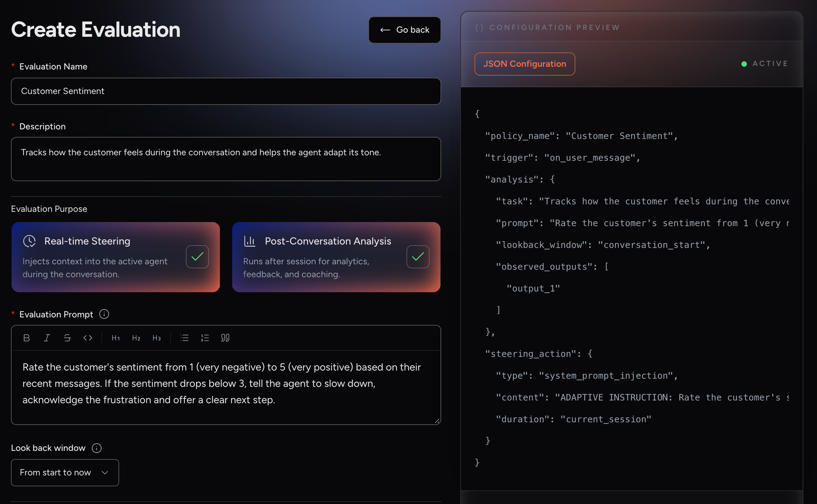Click the Evaluation Purpose label
Viewport: 817px width, 504px height.
tap(49, 209)
